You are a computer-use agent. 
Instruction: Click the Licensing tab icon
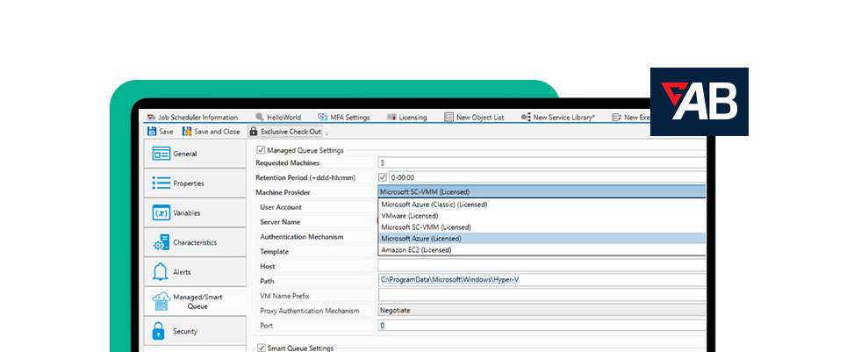[x=391, y=118]
